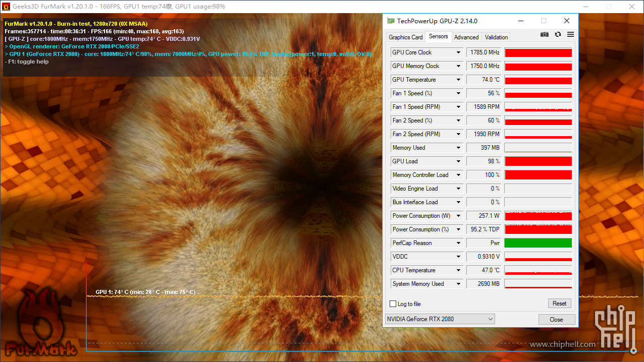The image size is (644, 362).
Task: Click the Frames and FPS statistics line
Action: [x=94, y=31]
